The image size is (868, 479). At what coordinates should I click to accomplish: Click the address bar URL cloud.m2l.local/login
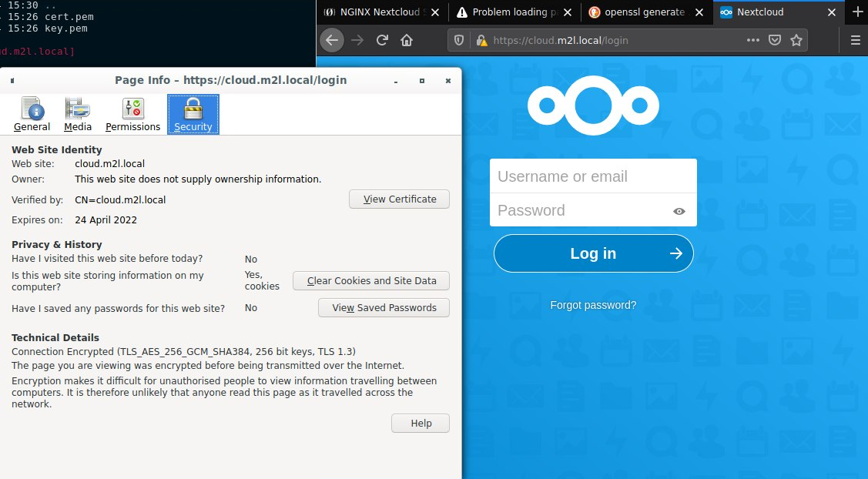[x=560, y=40]
